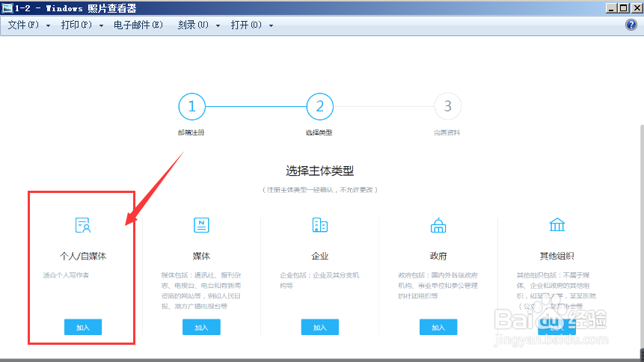Screen dimensions: 644x362
Task: Select step 2 circle 选择类型
Action: pos(320,106)
